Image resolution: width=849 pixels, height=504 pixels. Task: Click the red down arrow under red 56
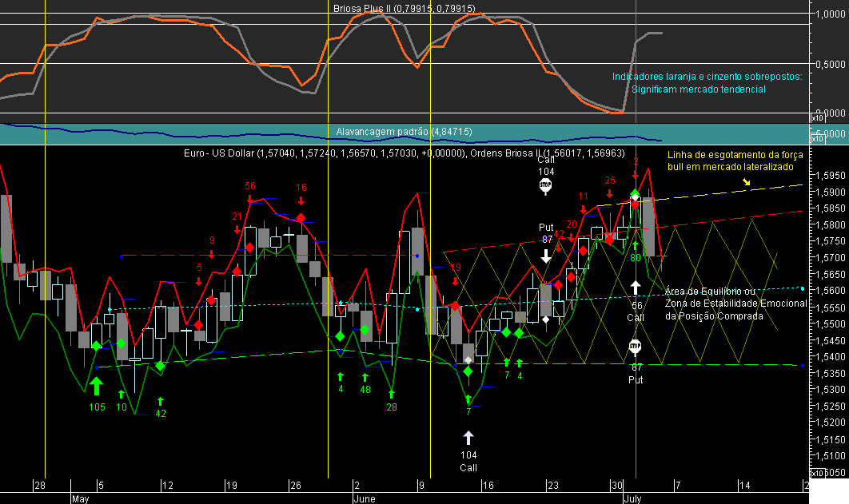point(250,198)
